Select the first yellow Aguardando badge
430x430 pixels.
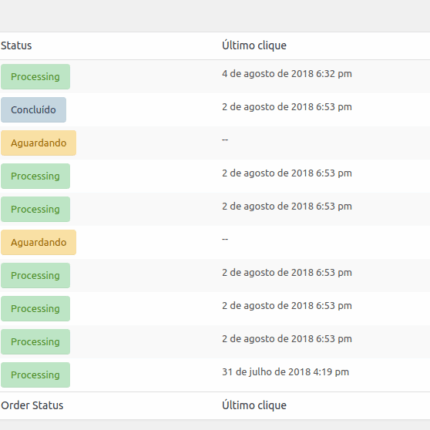coord(38,143)
